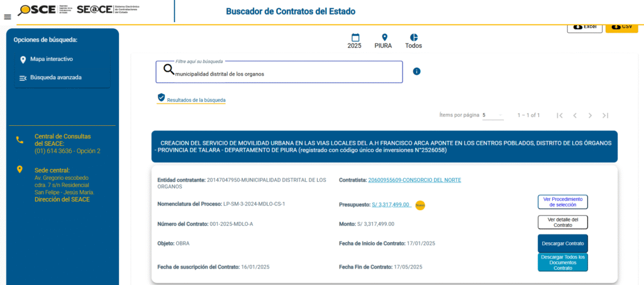Click the Todos pie chart filter
Screen dimensions: 644x285
coord(413,38)
